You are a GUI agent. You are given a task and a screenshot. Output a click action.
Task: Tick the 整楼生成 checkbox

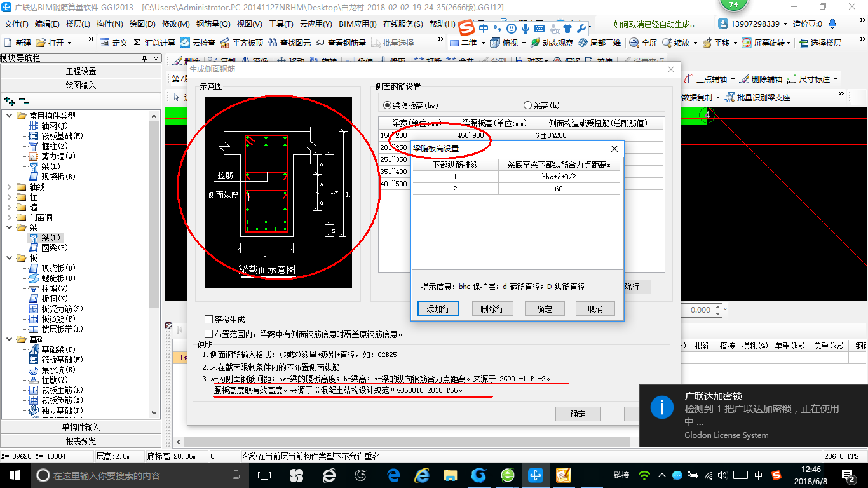(208, 320)
